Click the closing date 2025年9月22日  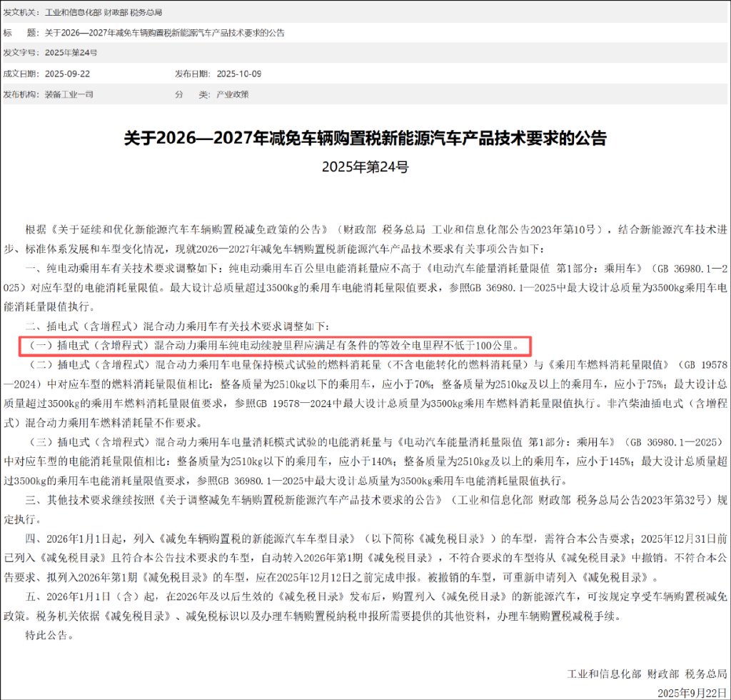click(692, 693)
